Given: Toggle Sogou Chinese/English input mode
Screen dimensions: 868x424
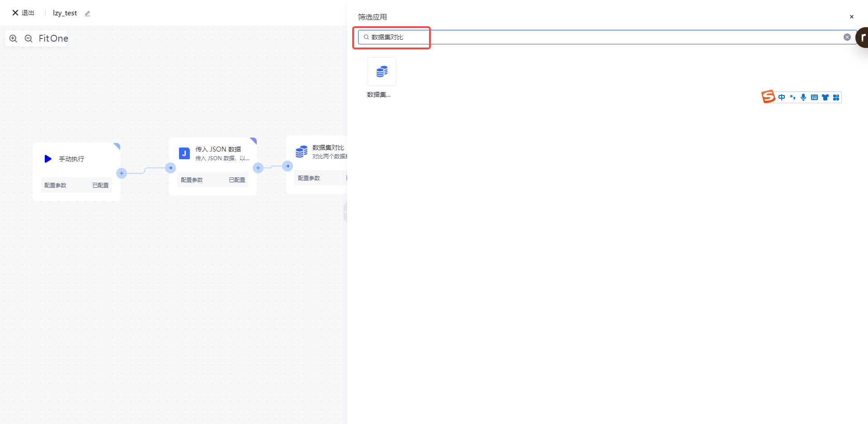Looking at the screenshot, I should click(782, 97).
